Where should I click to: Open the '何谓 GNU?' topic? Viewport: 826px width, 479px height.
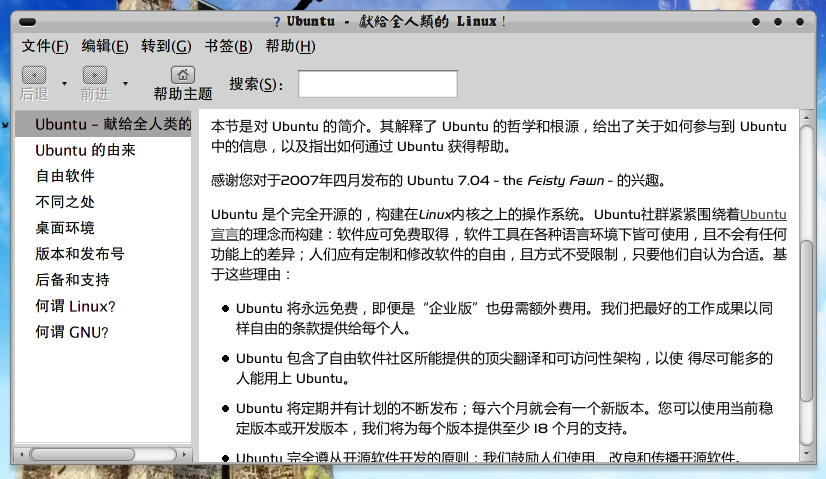tap(72, 332)
